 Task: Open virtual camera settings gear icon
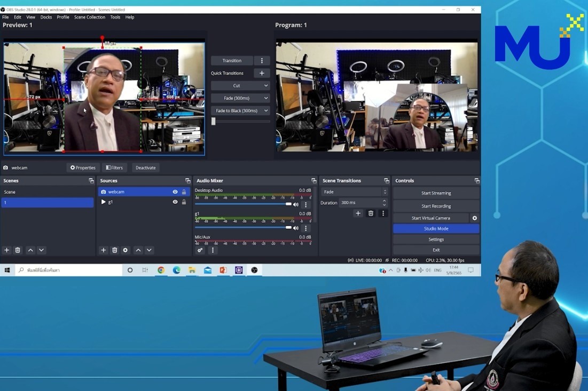pos(475,218)
